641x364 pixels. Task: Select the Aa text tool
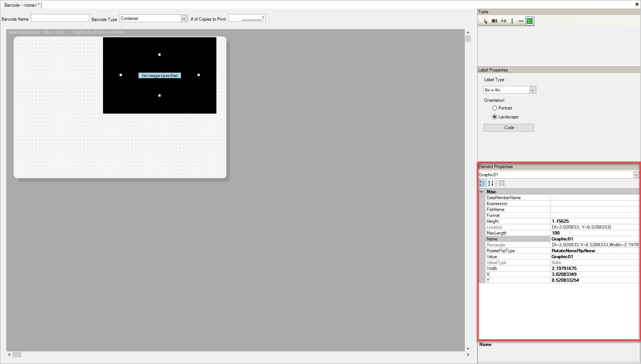[x=503, y=21]
